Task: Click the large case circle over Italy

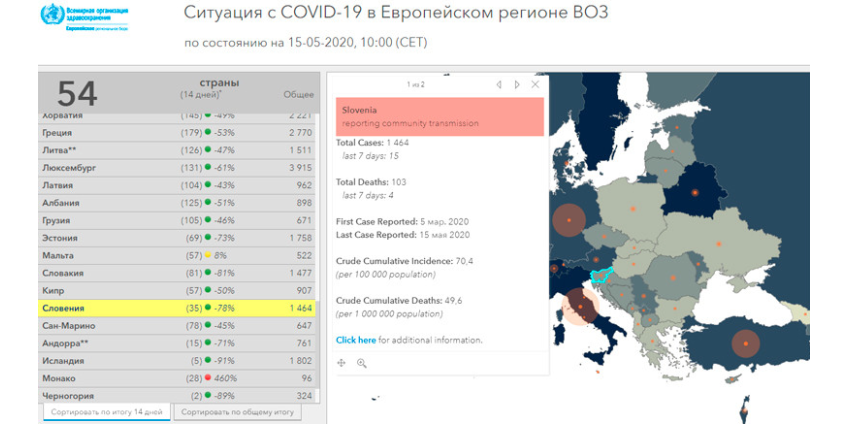Action: [x=580, y=307]
